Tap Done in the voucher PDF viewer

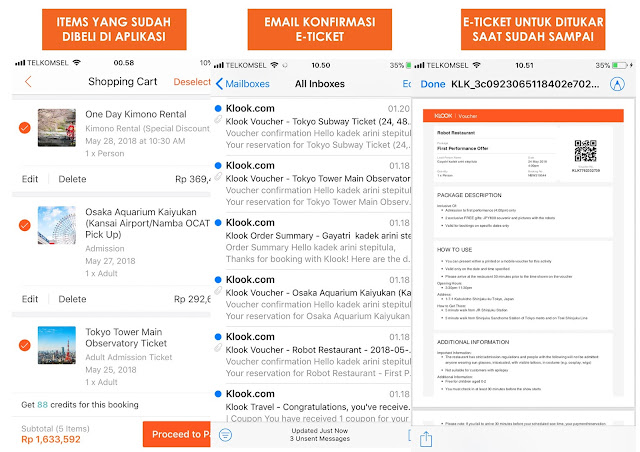click(433, 84)
